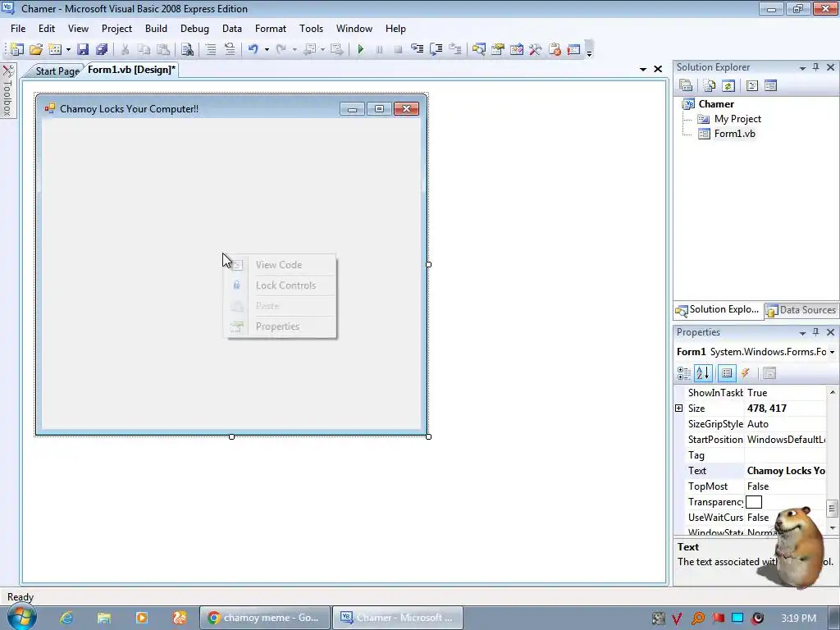
Task: Open Solution Explorer from the toolbar icon
Action: tap(478, 49)
